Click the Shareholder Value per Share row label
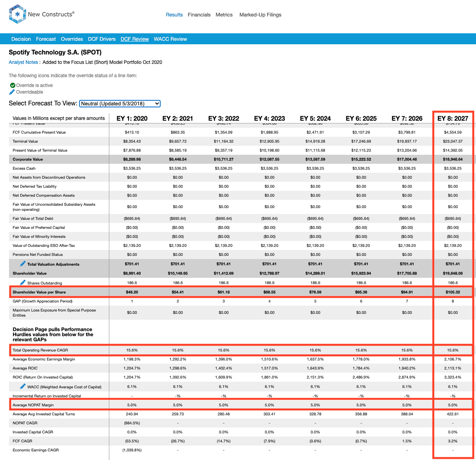 point(39,292)
